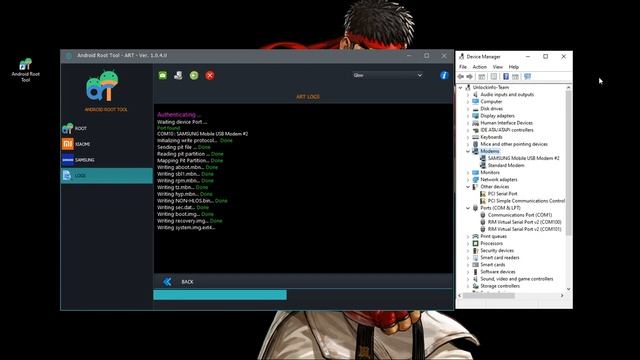Select LOGS in the ART sidebar
Image resolution: width=640 pixels, height=360 pixels.
pos(107,176)
